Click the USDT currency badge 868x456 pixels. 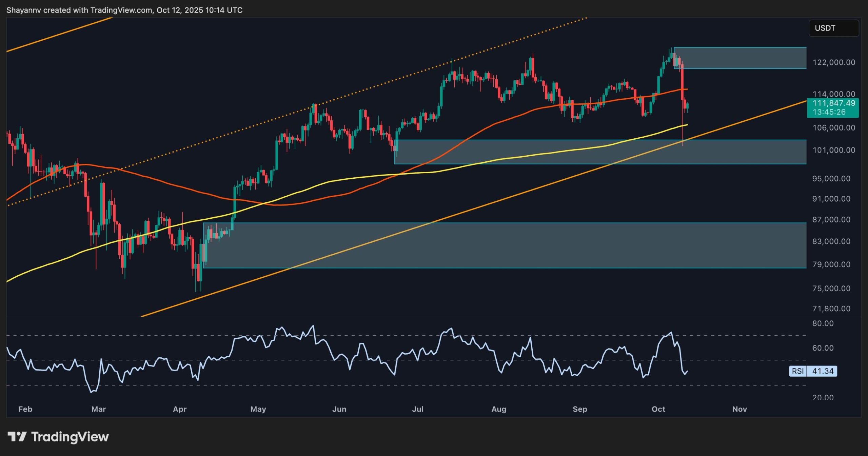pyautogui.click(x=833, y=28)
